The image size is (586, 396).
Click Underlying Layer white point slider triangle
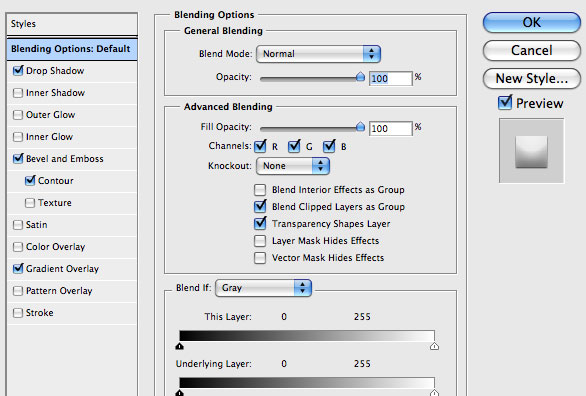[434, 393]
